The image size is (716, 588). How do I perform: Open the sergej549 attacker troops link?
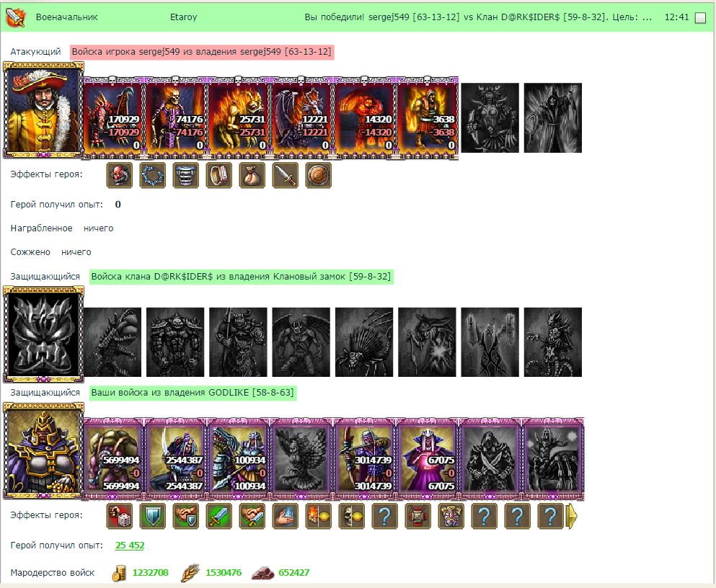202,52
